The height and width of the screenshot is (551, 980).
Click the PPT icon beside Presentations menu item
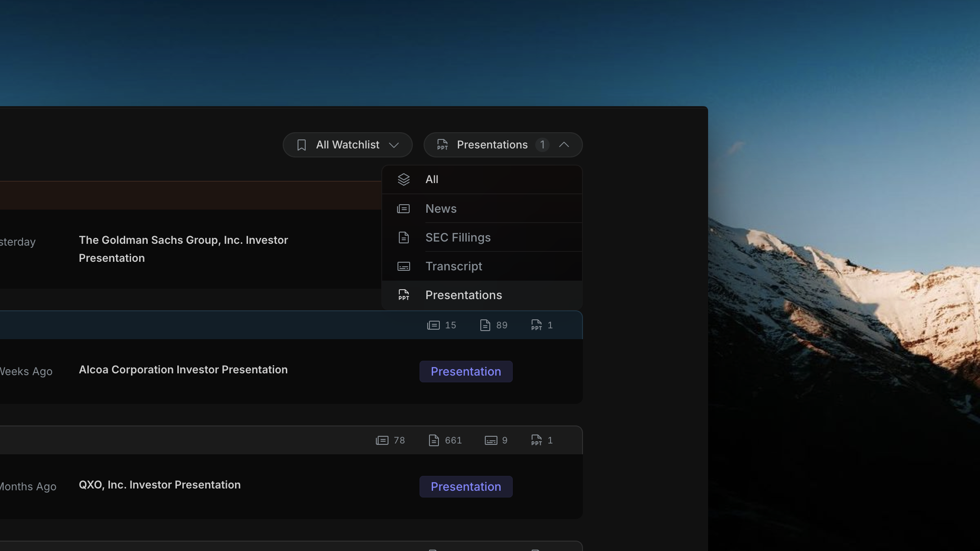pyautogui.click(x=404, y=295)
